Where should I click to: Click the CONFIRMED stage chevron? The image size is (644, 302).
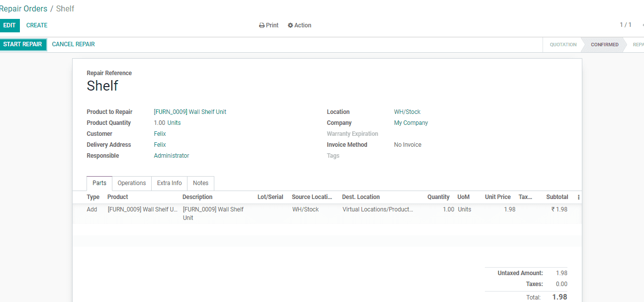click(604, 44)
